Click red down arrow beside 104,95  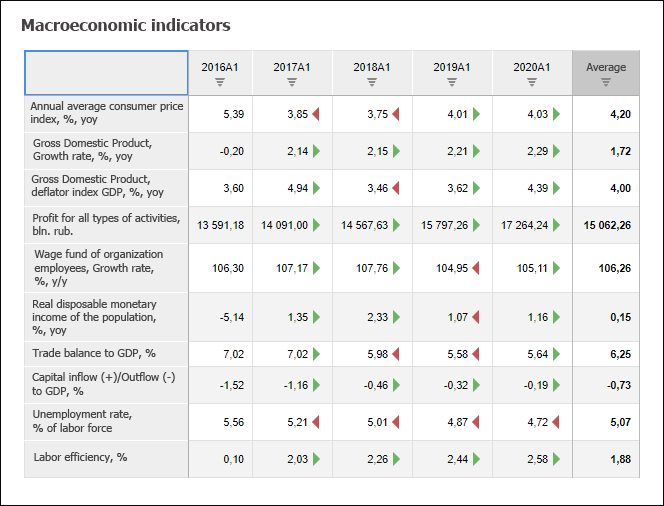[x=476, y=268]
